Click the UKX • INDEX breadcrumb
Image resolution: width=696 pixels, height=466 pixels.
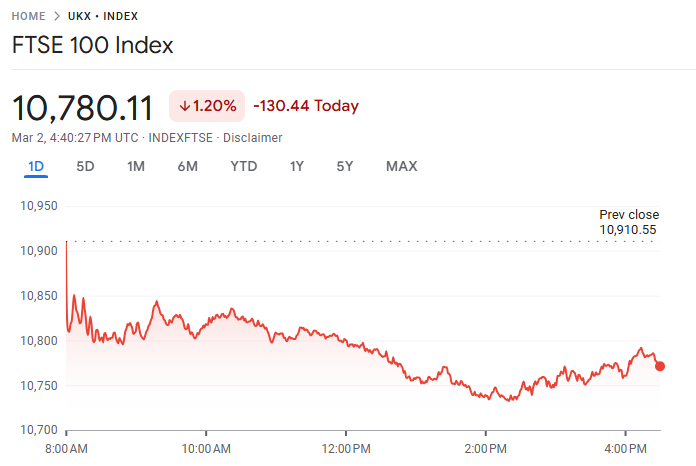(103, 16)
